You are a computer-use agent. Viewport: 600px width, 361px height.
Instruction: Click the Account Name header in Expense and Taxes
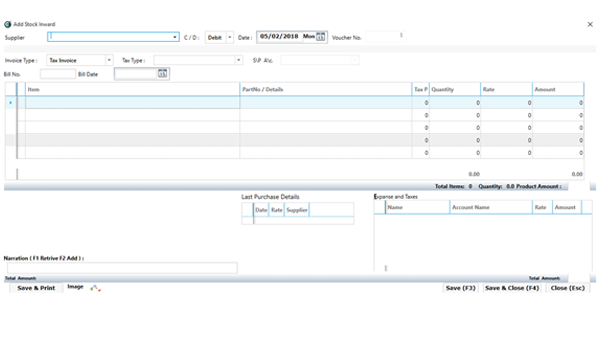[491, 207]
